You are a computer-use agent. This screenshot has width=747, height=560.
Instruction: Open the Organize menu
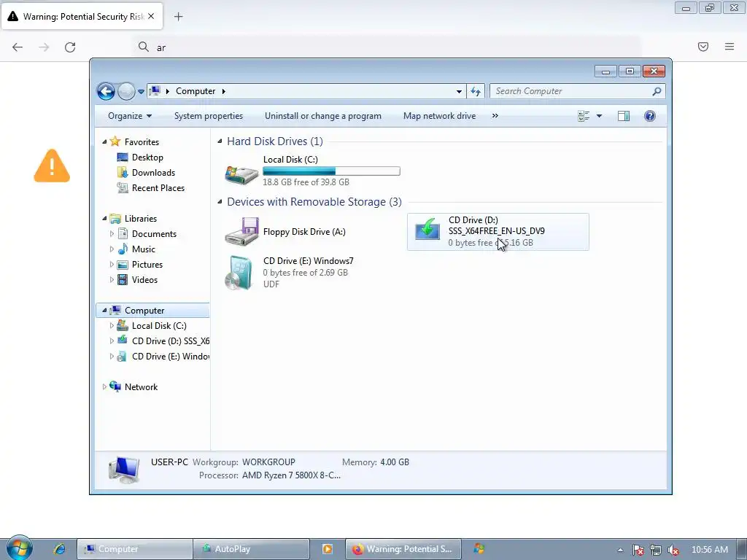pos(130,116)
